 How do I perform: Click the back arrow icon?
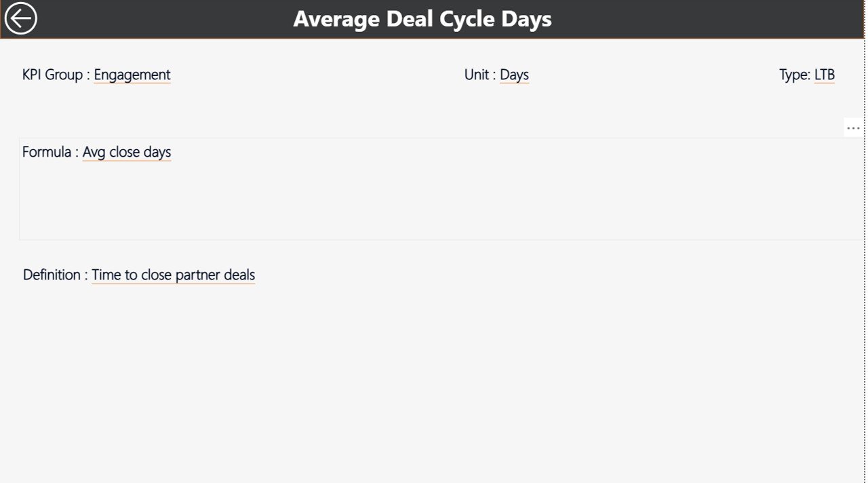click(20, 18)
